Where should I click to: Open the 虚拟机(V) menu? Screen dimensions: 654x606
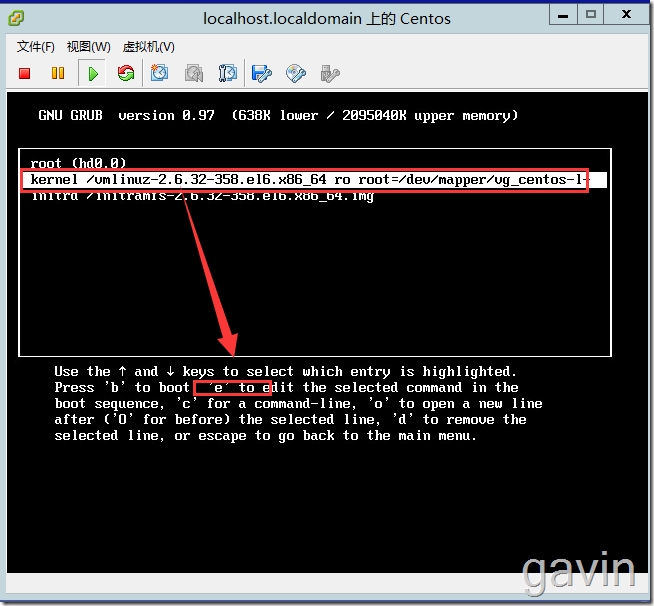pos(148,47)
